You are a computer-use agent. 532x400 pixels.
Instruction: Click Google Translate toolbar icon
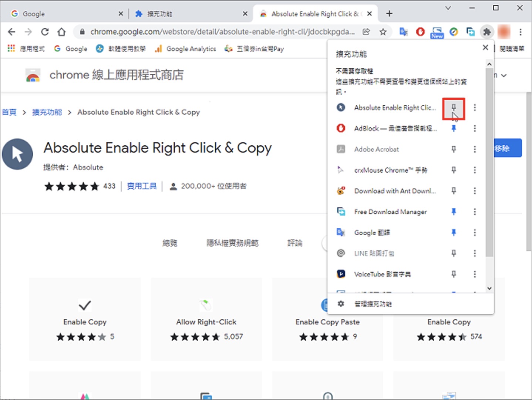(x=404, y=32)
